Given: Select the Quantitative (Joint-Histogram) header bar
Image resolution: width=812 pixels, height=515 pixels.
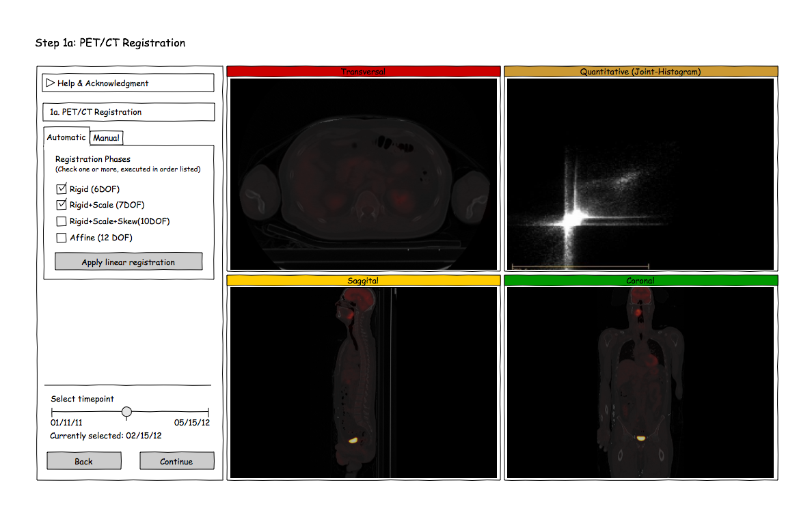Looking at the screenshot, I should [x=640, y=71].
